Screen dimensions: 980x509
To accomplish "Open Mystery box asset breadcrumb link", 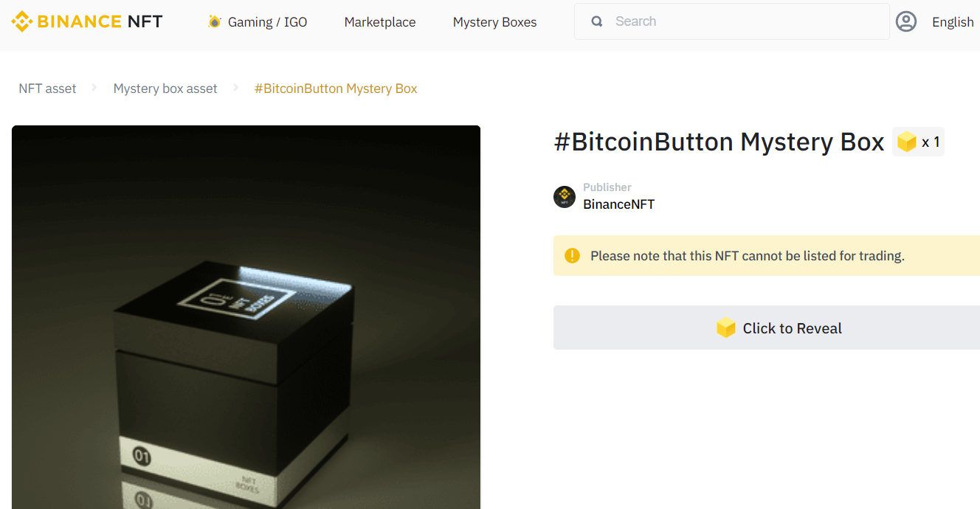I will 165,89.
